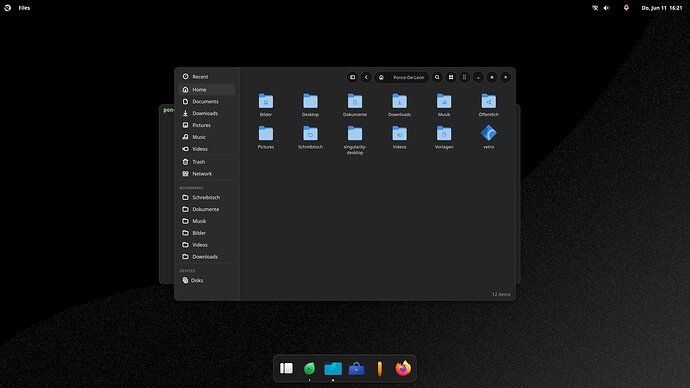Select the vetro file icon

(x=488, y=133)
